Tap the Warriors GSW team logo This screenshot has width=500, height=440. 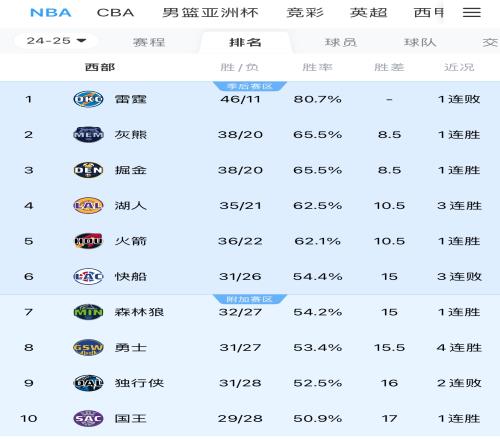point(88,347)
